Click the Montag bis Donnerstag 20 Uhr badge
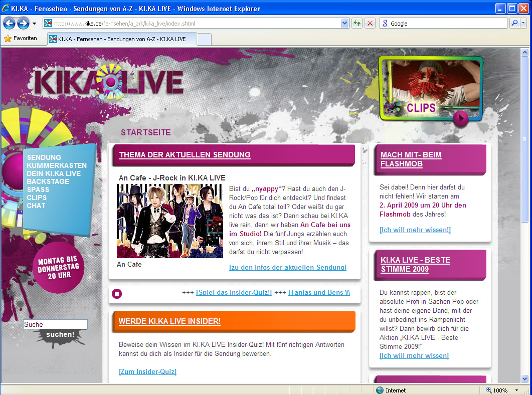Viewport: 532px width, 395px height. click(58, 268)
